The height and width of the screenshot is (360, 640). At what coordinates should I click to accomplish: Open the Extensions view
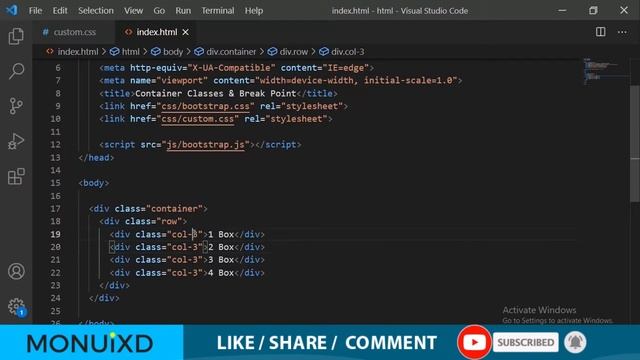(x=16, y=176)
